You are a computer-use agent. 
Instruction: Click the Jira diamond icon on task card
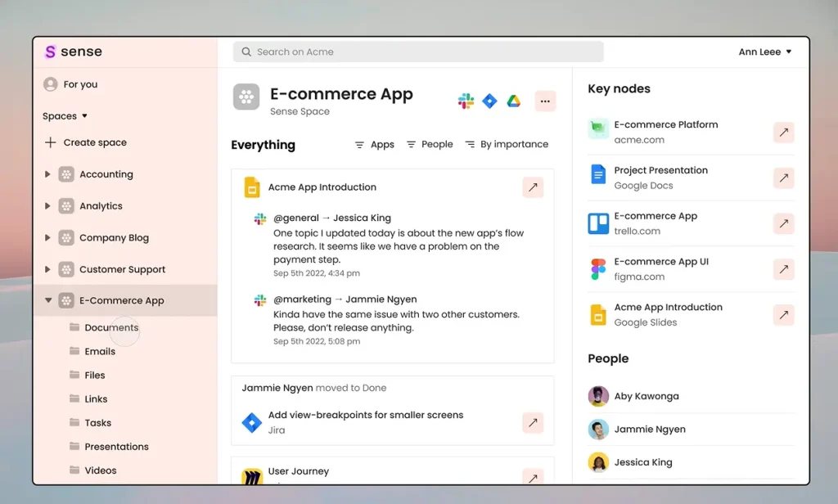click(252, 422)
